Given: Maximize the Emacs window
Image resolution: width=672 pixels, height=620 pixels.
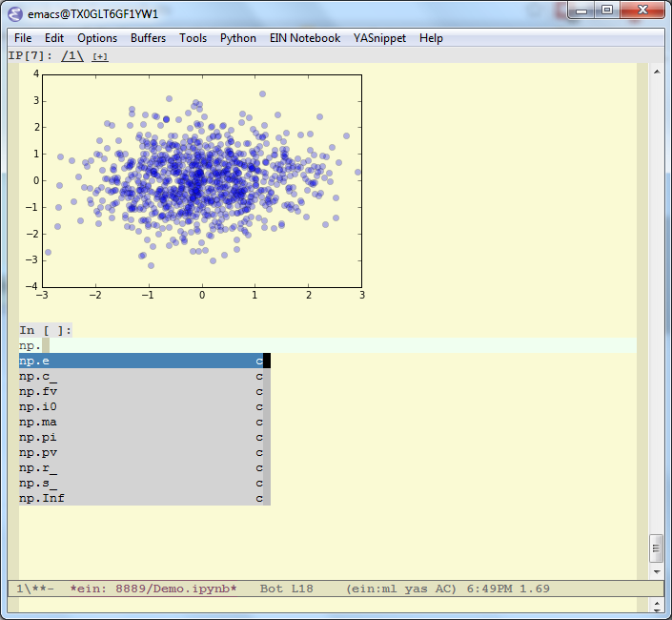Looking at the screenshot, I should tap(607, 10).
